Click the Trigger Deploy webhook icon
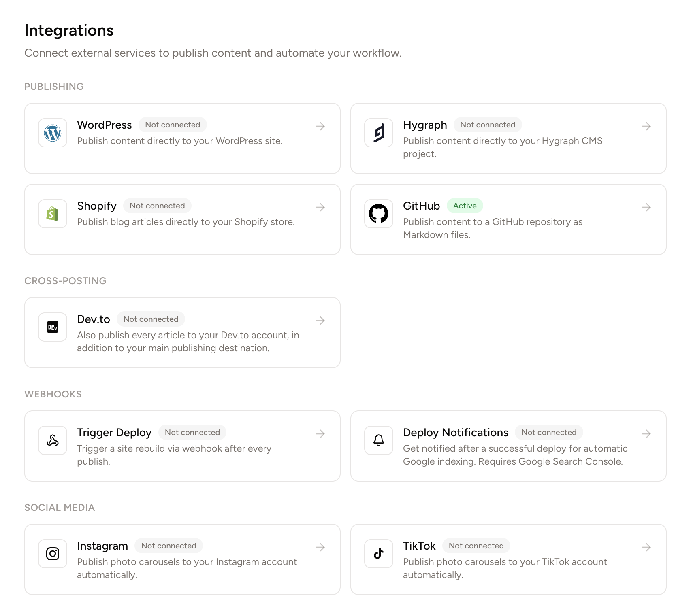691x616 pixels. coord(53,440)
